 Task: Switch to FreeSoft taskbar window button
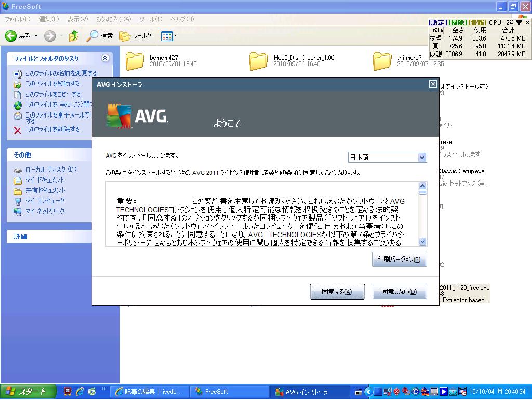coord(229,392)
